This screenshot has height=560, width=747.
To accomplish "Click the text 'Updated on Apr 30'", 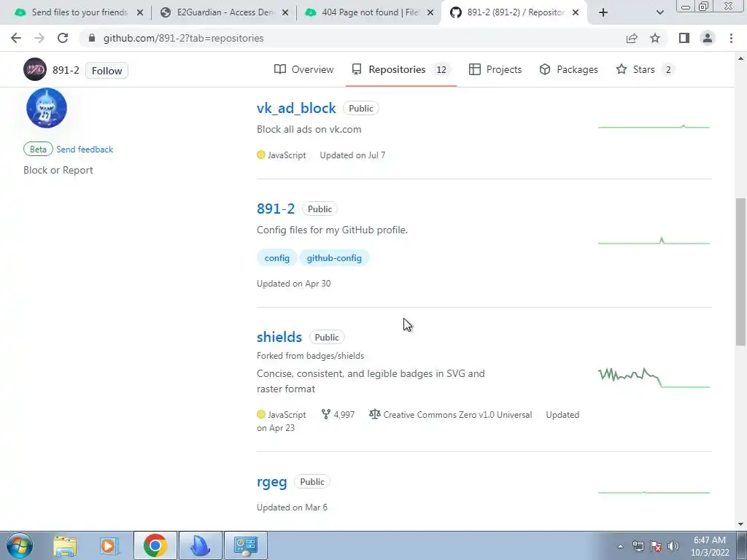I will click(293, 284).
